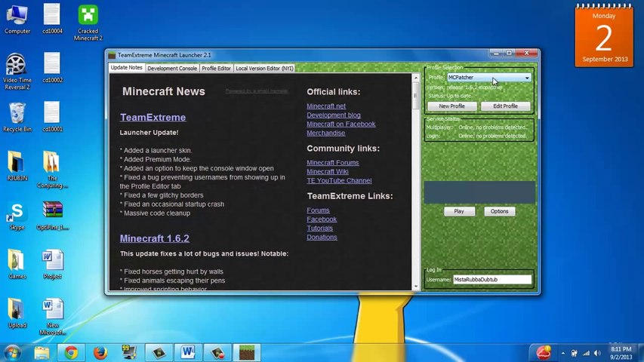Select the cd10004 file icon
644x362 pixels.
coord(52,19)
